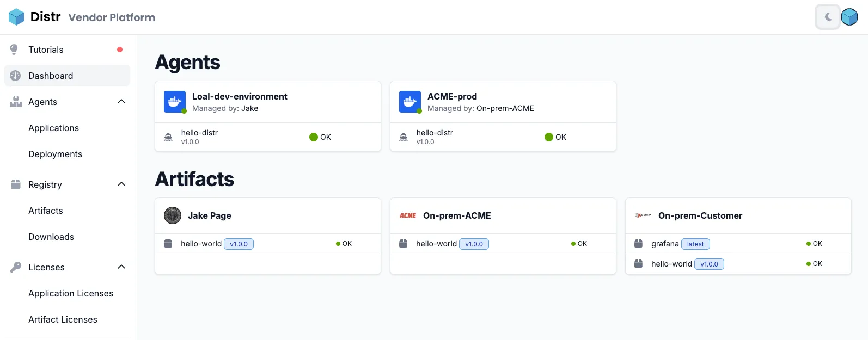868x340 pixels.
Task: Click 'Managed by: Jake' text
Action: [225, 108]
